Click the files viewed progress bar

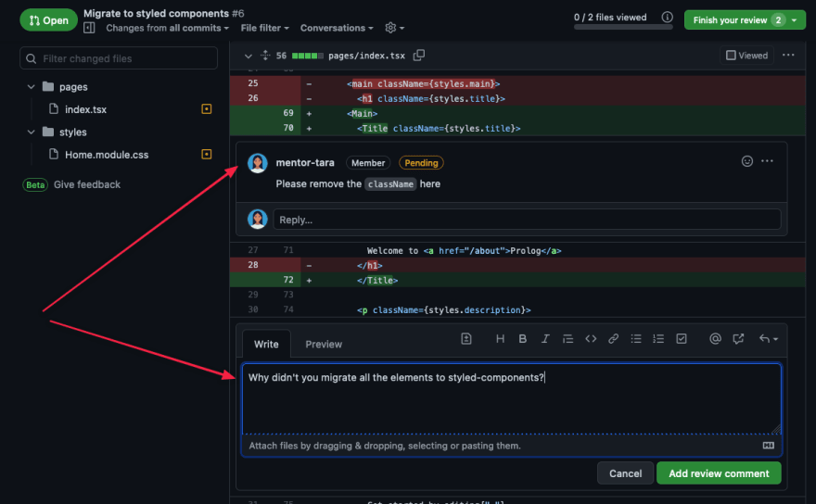(623, 27)
